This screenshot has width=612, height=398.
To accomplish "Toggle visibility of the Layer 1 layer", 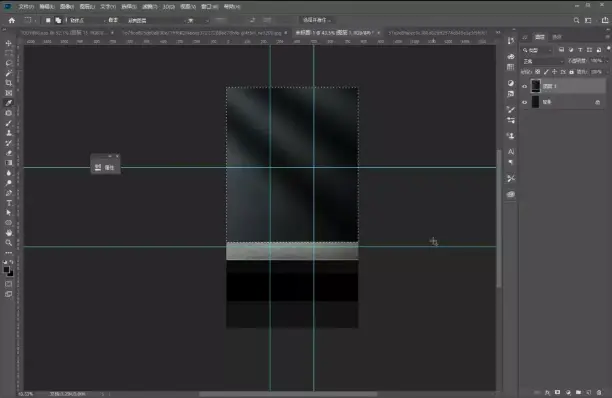I will click(525, 87).
